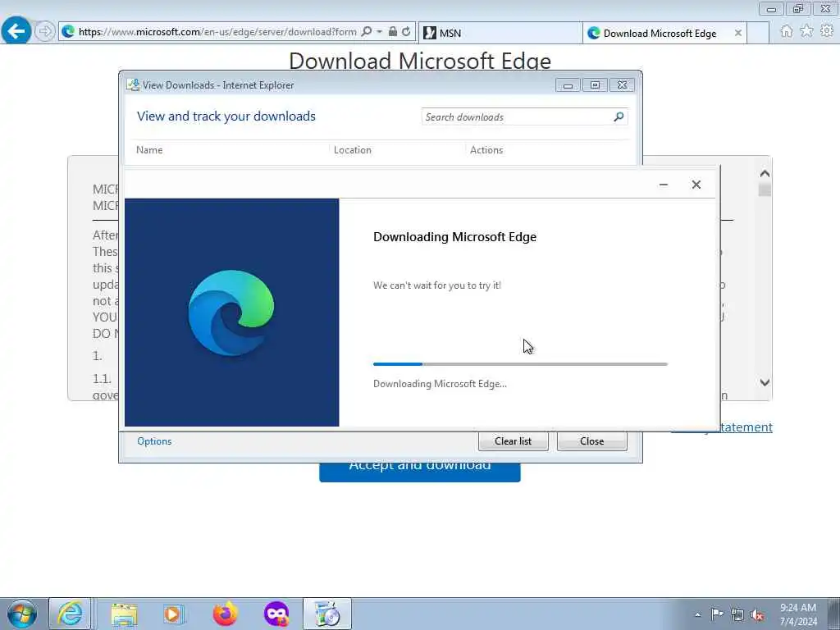Screen dimensions: 840x630
Task: Click the muted volume tray icon
Action: point(757,614)
